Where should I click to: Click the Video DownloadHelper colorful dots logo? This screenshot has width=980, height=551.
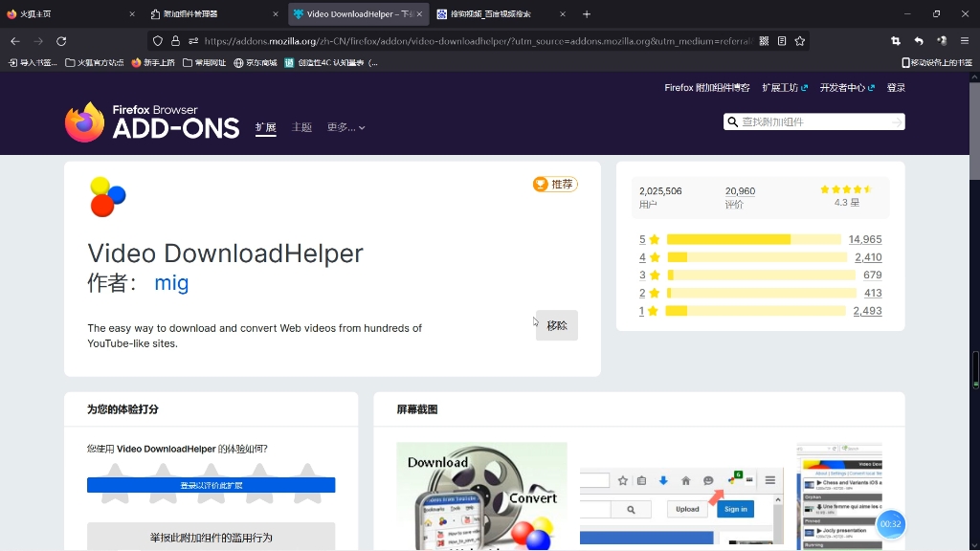click(107, 195)
